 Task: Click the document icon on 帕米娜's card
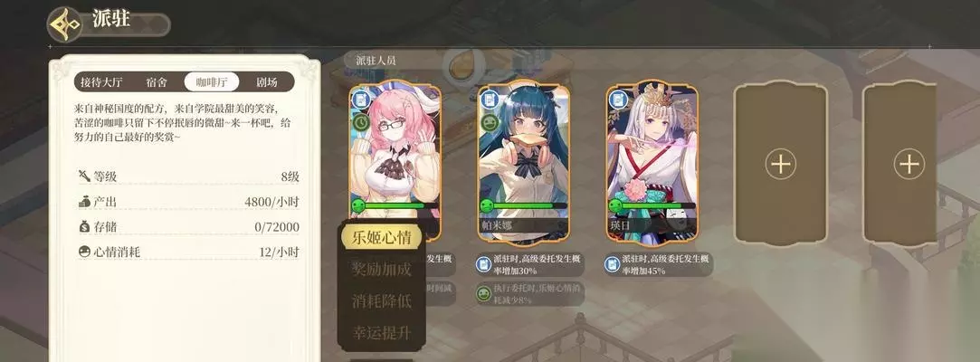coord(490,100)
